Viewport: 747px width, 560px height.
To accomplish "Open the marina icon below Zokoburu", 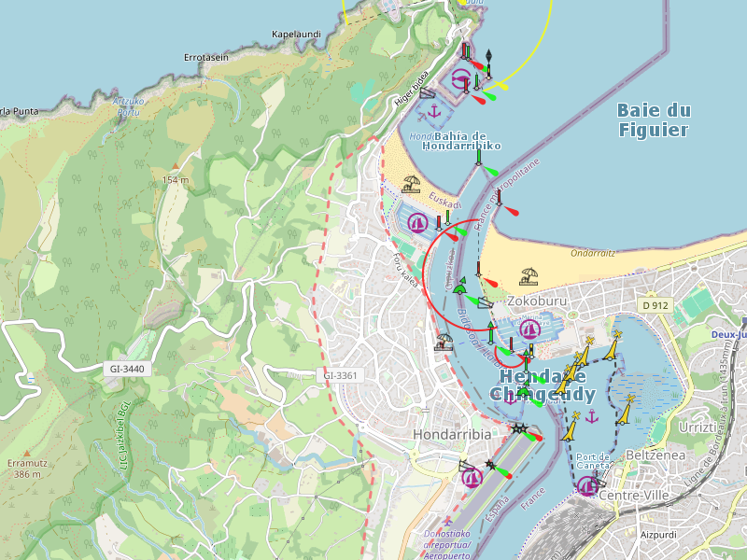I will (x=529, y=329).
